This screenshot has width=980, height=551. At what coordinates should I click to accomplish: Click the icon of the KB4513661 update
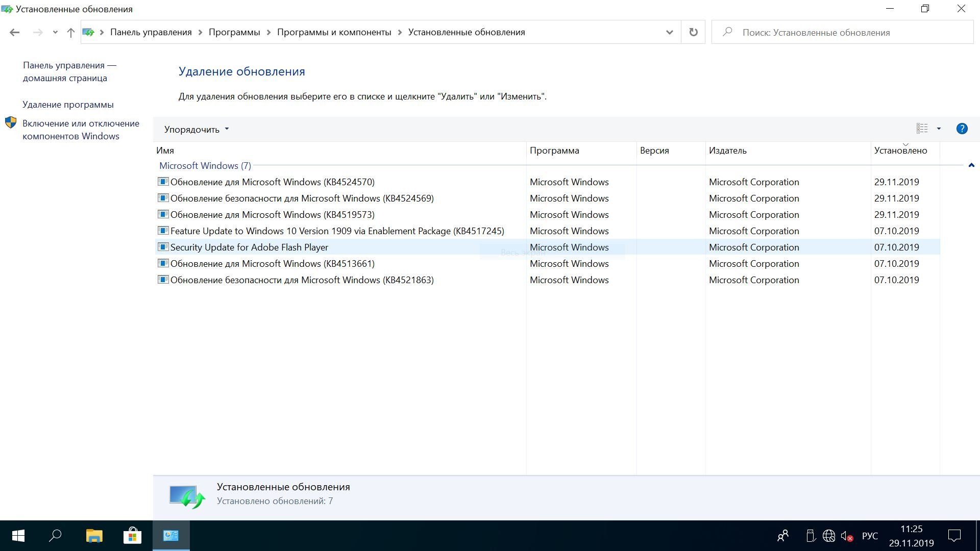tap(163, 263)
